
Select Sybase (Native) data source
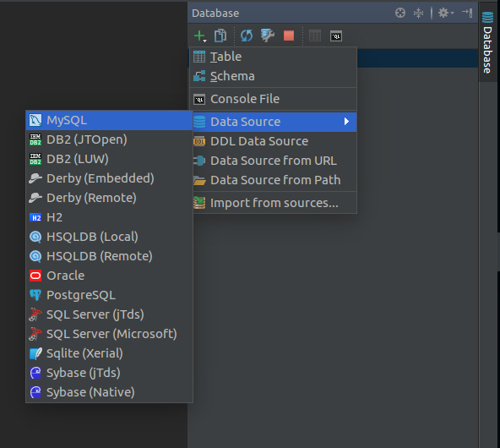point(110,392)
